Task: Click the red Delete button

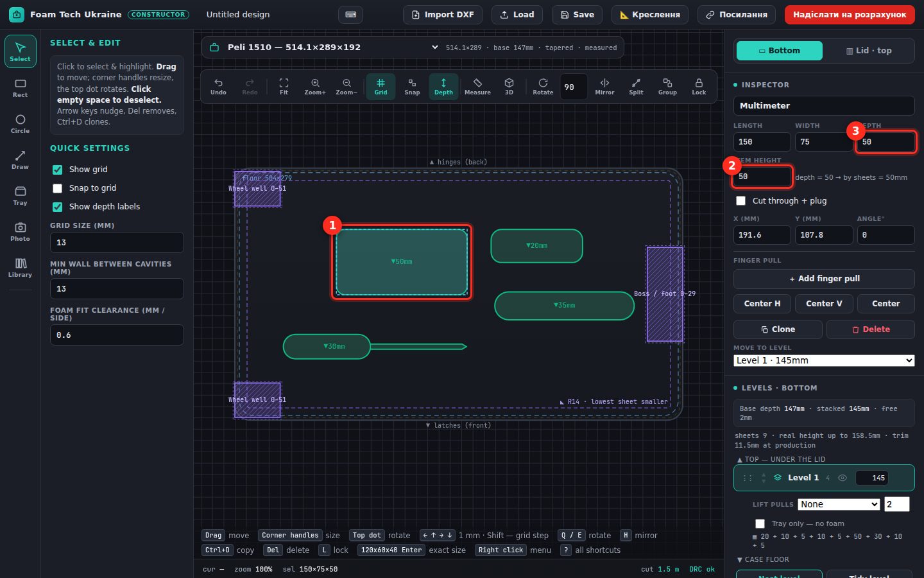Action: click(x=871, y=329)
